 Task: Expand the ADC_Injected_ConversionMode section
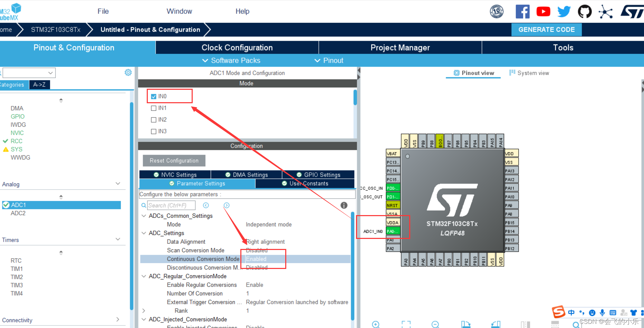(x=144, y=319)
